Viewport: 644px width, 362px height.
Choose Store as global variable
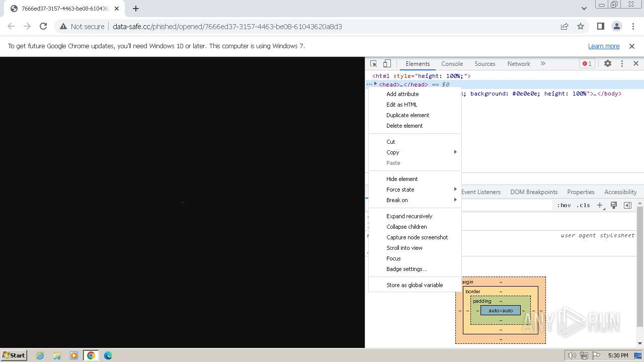click(x=415, y=285)
